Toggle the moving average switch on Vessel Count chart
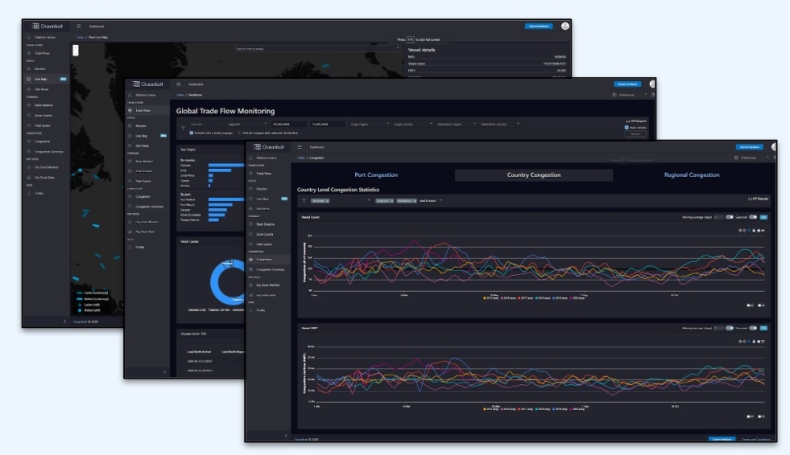 click(x=727, y=216)
